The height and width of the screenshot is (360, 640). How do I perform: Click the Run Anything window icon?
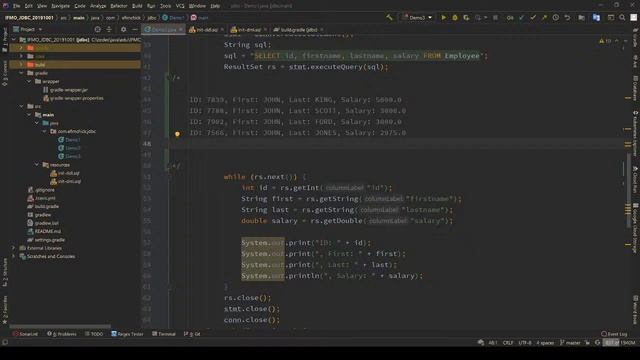611,18
